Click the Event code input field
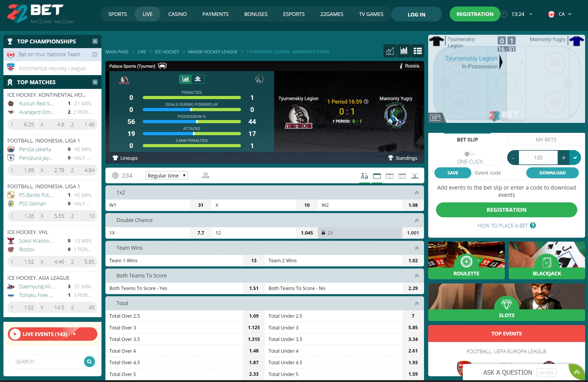Viewport: 588px width, 382px height. 498,173
